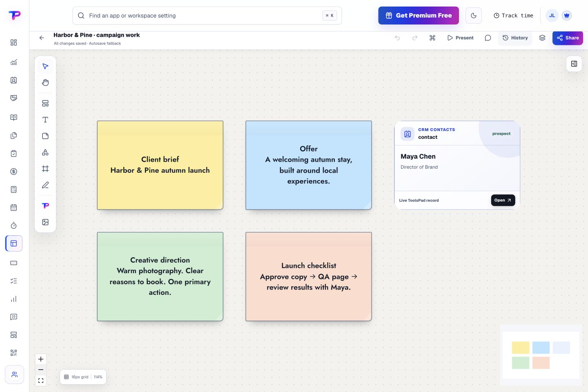
Task: Open the calculator app in sidebar
Action: 13,189
